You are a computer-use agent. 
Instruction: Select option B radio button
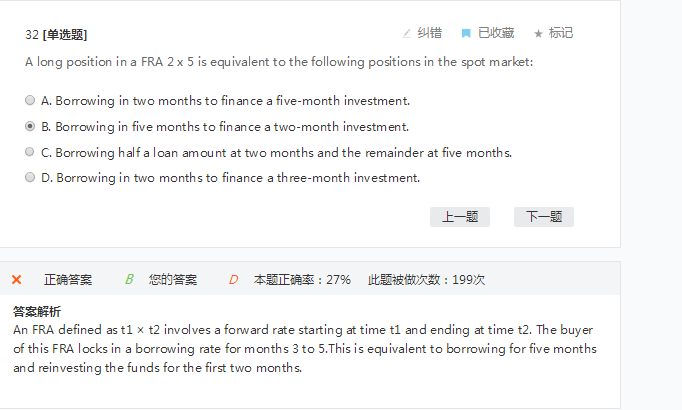point(30,127)
